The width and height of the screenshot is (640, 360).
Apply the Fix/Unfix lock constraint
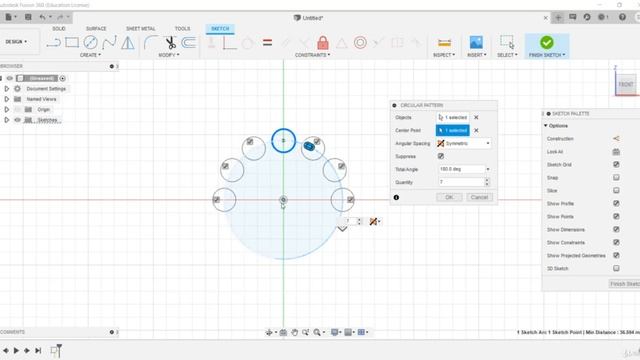pos(323,42)
